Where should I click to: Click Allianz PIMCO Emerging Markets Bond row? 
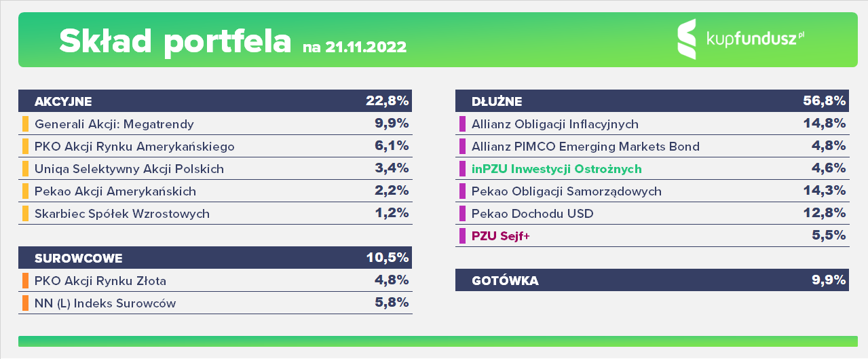tap(652, 146)
